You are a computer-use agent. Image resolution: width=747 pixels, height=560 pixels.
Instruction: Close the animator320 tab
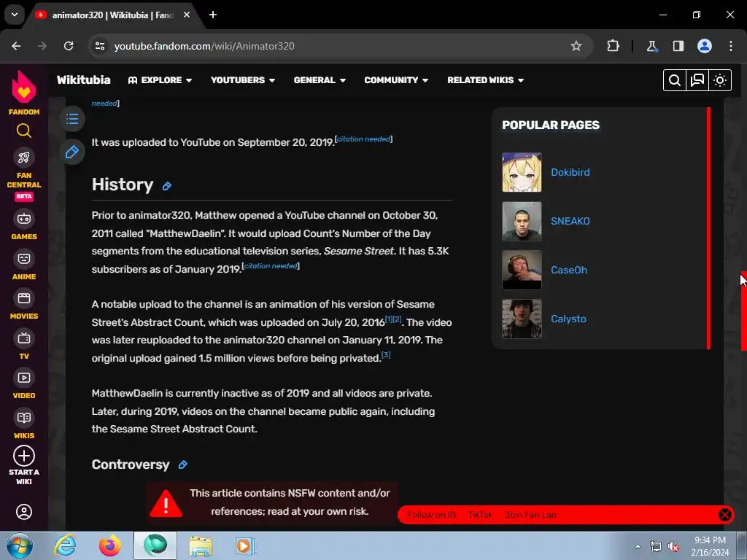(187, 15)
